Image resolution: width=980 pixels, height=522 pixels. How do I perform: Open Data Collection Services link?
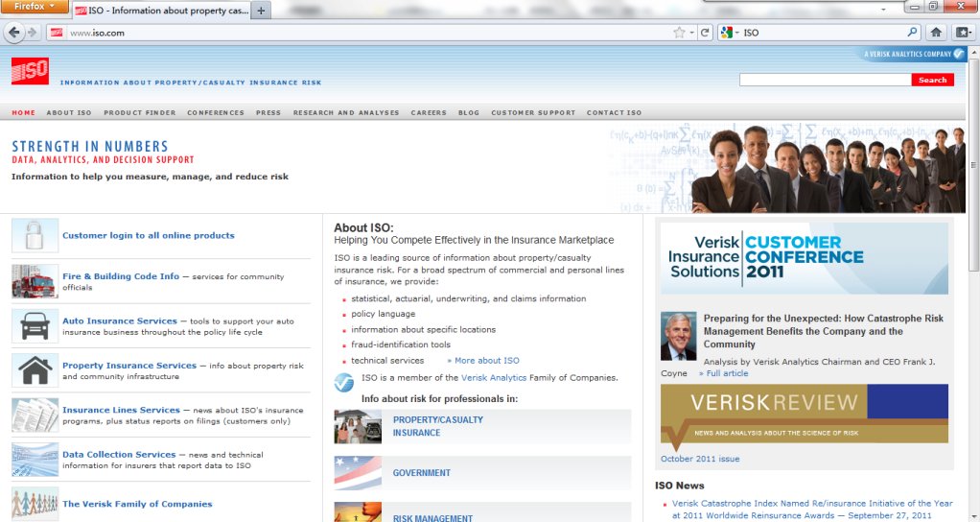coord(119,455)
